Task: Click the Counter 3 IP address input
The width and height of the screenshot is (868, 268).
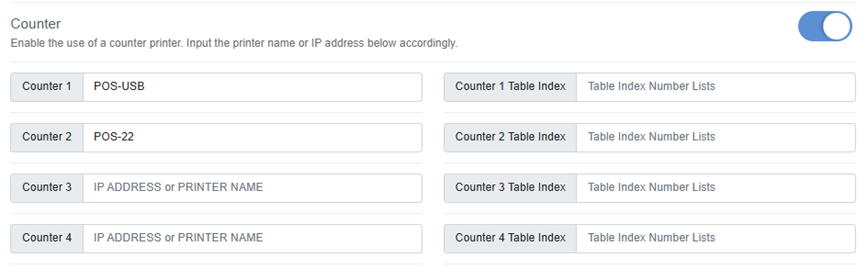Action: pyautogui.click(x=252, y=188)
